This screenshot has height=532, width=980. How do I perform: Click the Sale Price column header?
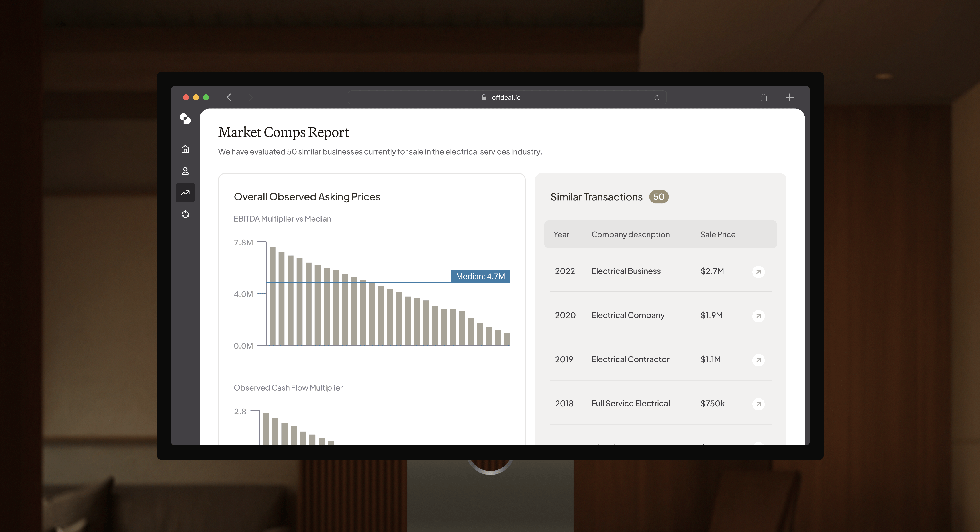[718, 235]
